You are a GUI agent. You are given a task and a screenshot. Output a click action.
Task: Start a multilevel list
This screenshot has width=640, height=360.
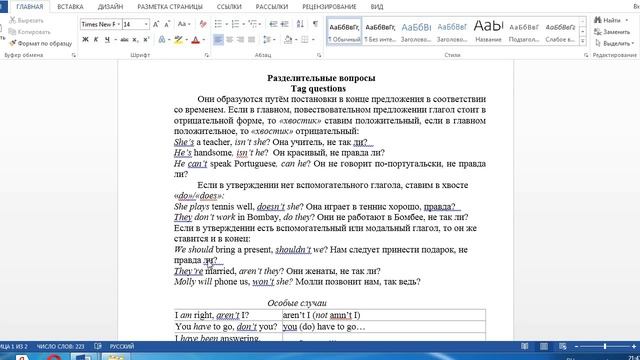(252, 24)
